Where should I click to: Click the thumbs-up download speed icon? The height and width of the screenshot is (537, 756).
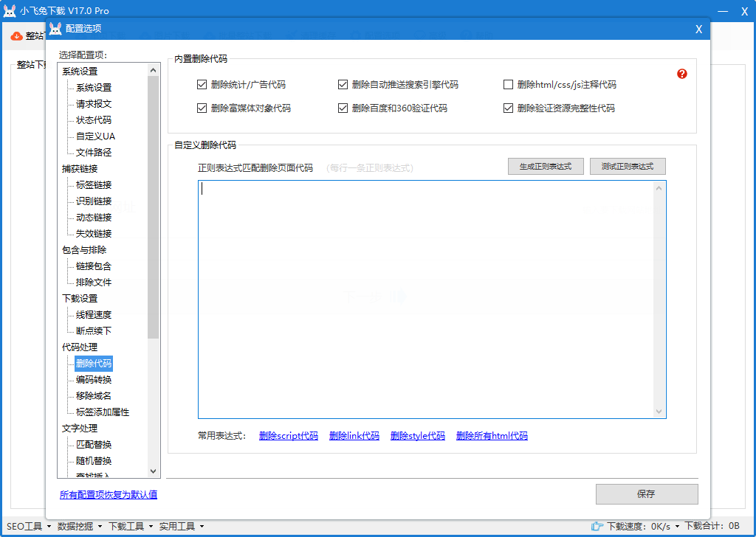tap(597, 526)
